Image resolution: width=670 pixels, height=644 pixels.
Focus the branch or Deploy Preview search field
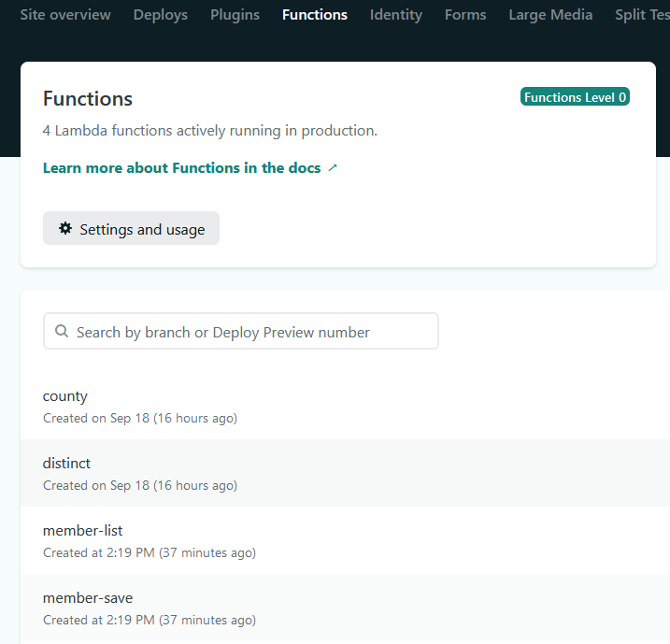point(252,332)
